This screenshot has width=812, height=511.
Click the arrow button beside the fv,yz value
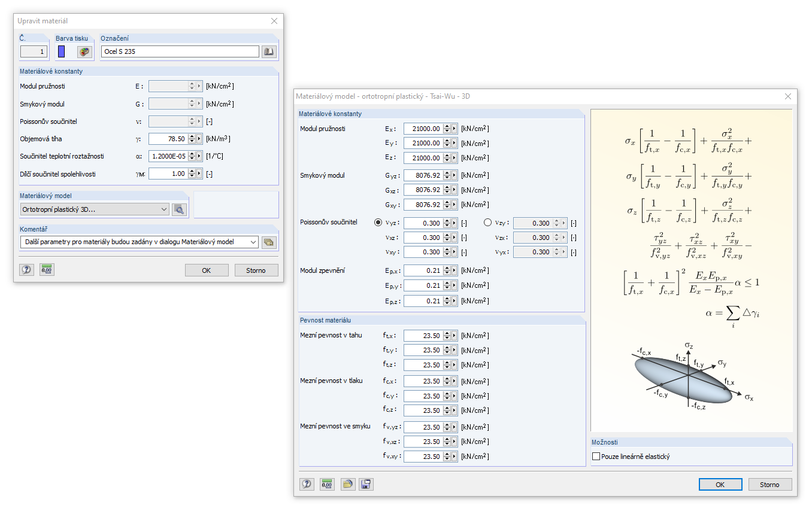coord(455,427)
